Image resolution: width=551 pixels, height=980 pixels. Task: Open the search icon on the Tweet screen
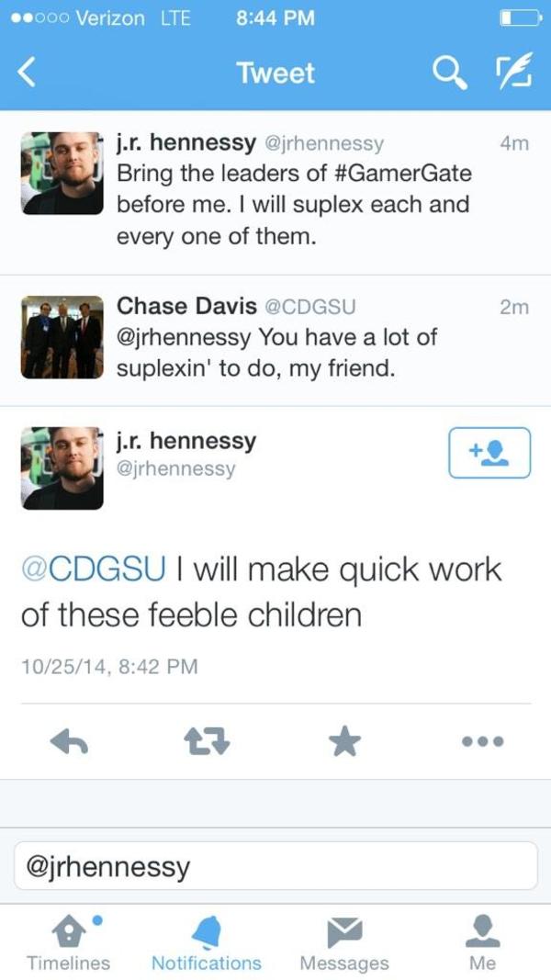click(x=450, y=72)
